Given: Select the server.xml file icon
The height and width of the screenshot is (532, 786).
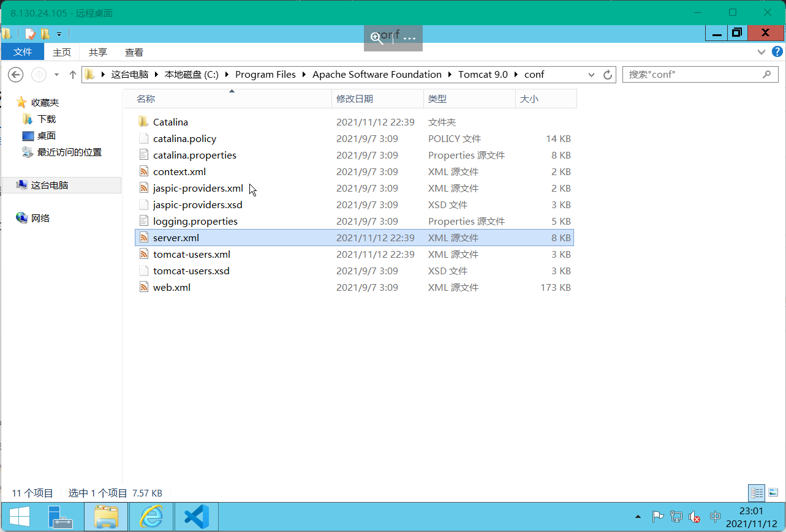Looking at the screenshot, I should coord(143,238).
